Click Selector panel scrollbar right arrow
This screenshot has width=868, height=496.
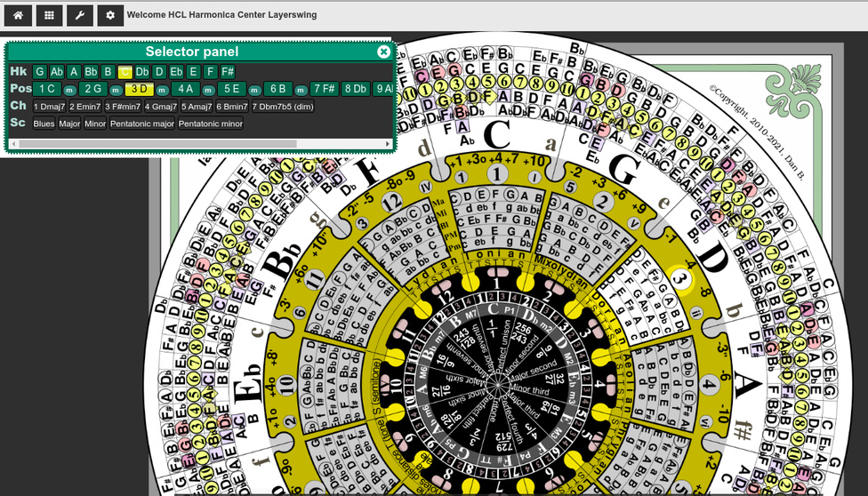[x=388, y=144]
